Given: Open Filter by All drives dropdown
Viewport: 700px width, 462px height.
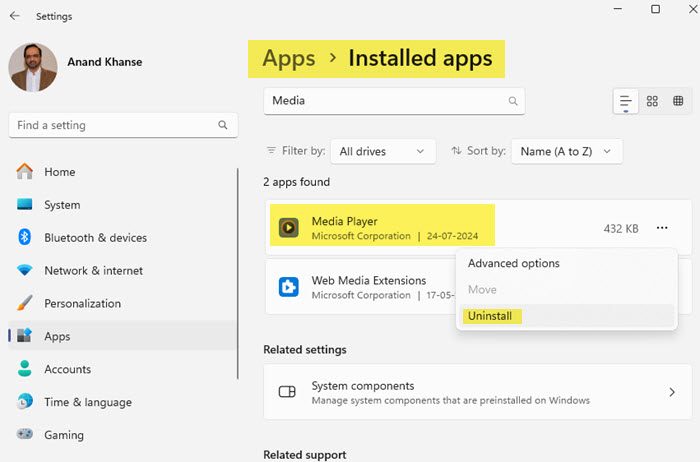Looking at the screenshot, I should point(383,152).
